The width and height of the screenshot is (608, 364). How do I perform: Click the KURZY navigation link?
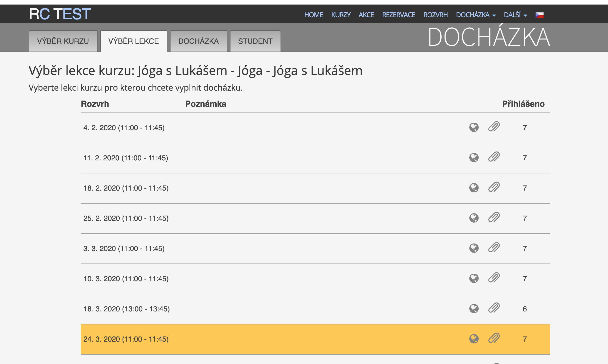[341, 15]
